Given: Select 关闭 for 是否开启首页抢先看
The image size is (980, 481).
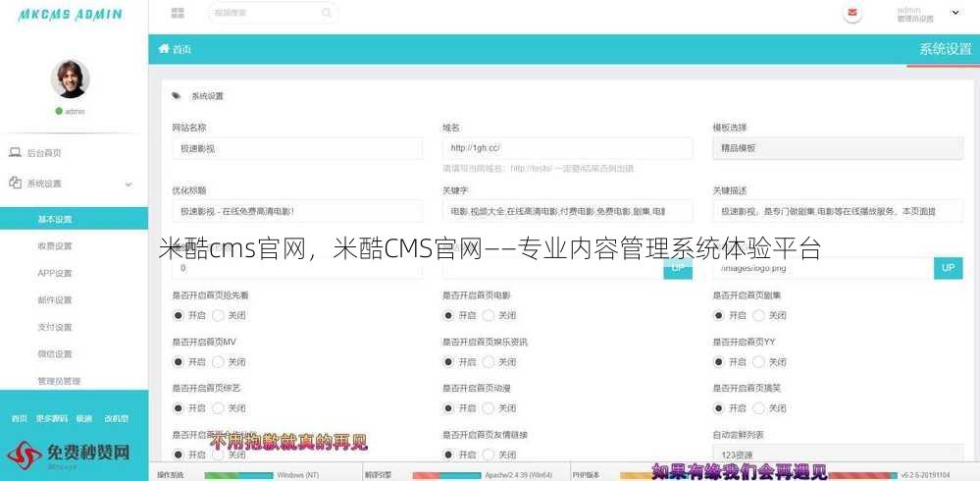Looking at the screenshot, I should click(218, 315).
